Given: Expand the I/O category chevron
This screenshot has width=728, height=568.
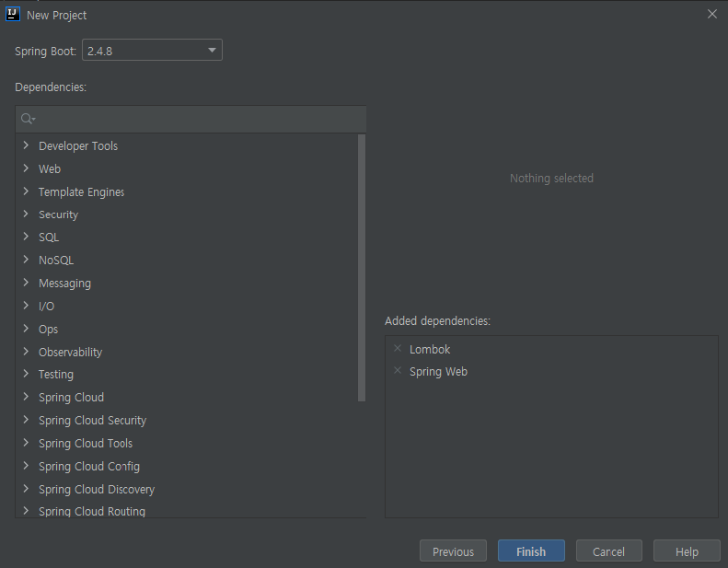Looking at the screenshot, I should (26, 305).
